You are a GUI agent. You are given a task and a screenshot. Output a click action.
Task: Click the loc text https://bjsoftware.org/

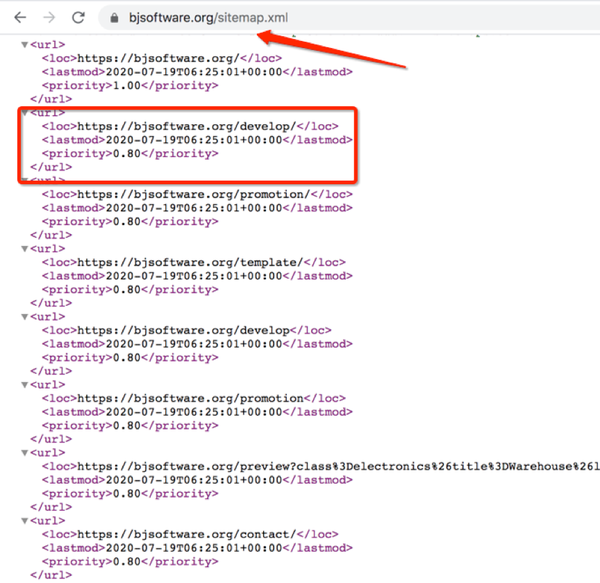[158, 58]
